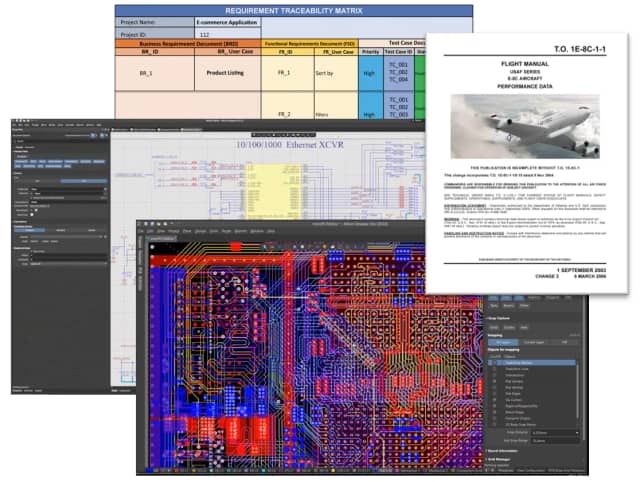
Task: Click the Project ID value "112"
Action: pos(204,35)
